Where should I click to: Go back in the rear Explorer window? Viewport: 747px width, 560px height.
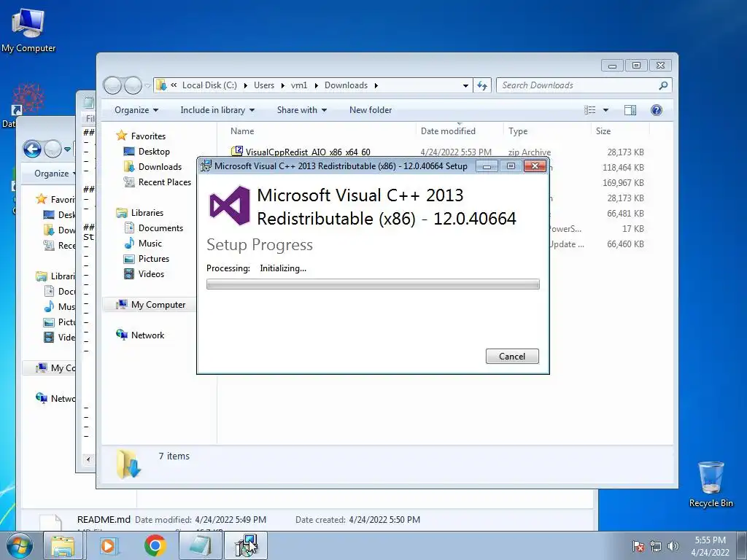(x=32, y=149)
